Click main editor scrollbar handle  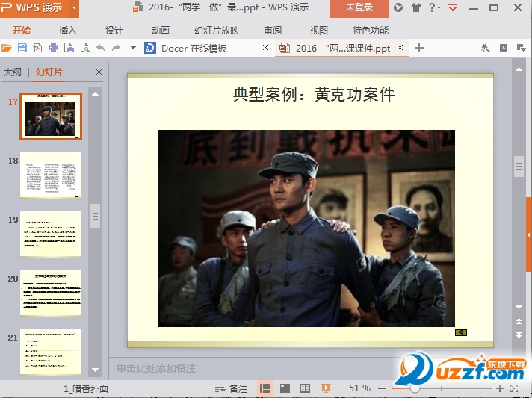tap(519, 166)
